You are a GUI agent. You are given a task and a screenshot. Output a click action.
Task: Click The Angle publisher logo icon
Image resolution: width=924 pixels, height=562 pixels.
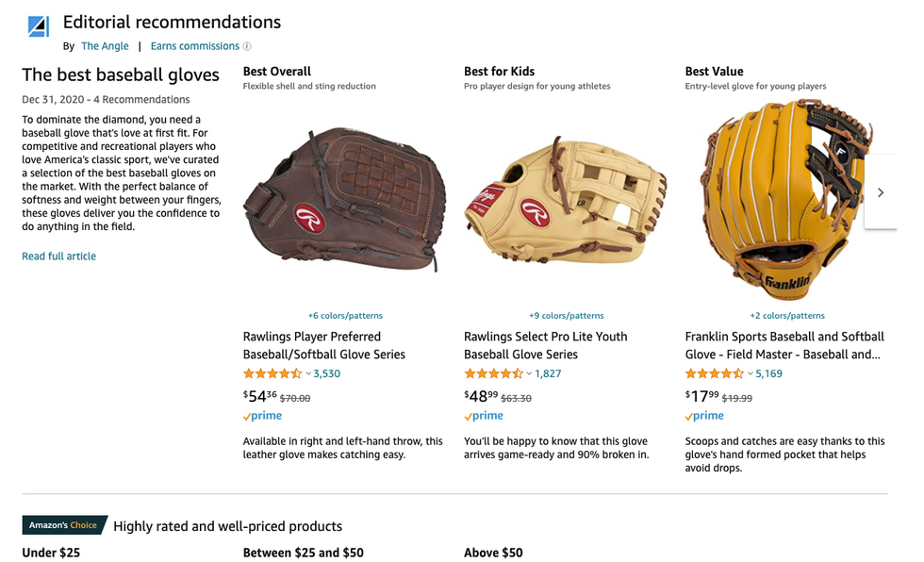coord(38,26)
